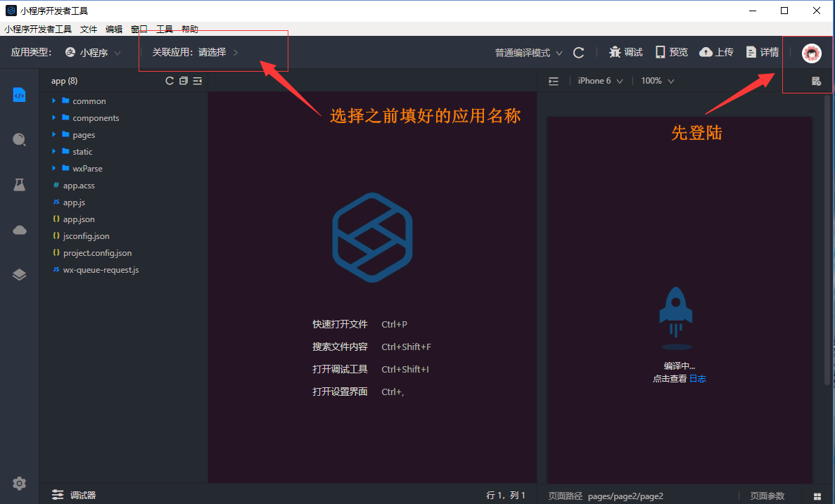The height and width of the screenshot is (504, 835).
Task: Click the 上传 upload button
Action: (716, 53)
